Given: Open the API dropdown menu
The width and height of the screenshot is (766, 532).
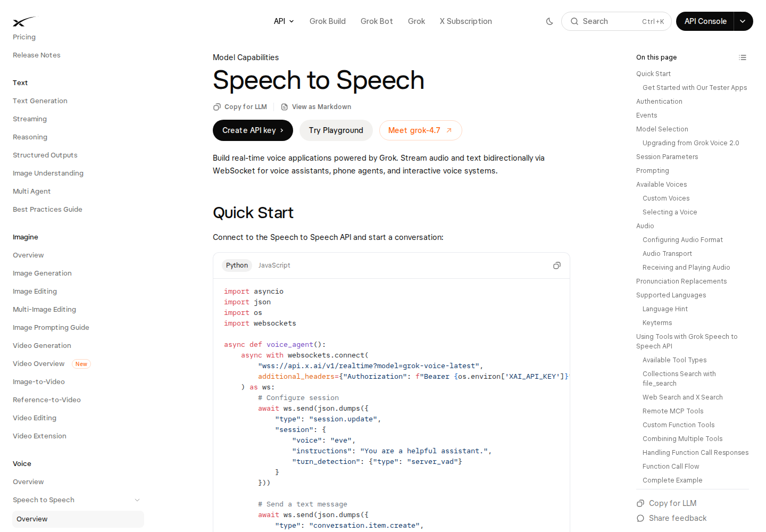Looking at the screenshot, I should coord(284,21).
